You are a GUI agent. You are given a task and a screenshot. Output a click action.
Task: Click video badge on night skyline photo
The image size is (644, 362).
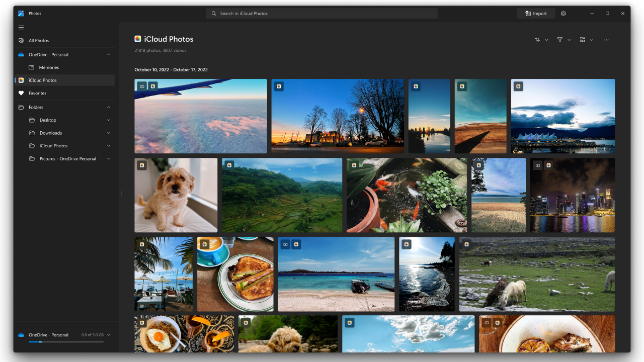pyautogui.click(x=538, y=165)
